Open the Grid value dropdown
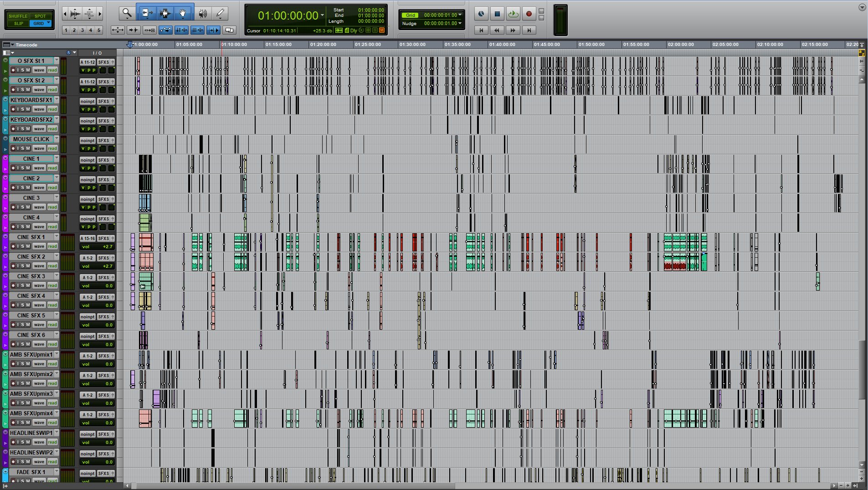Viewport: 868px width, 490px height. (460, 15)
